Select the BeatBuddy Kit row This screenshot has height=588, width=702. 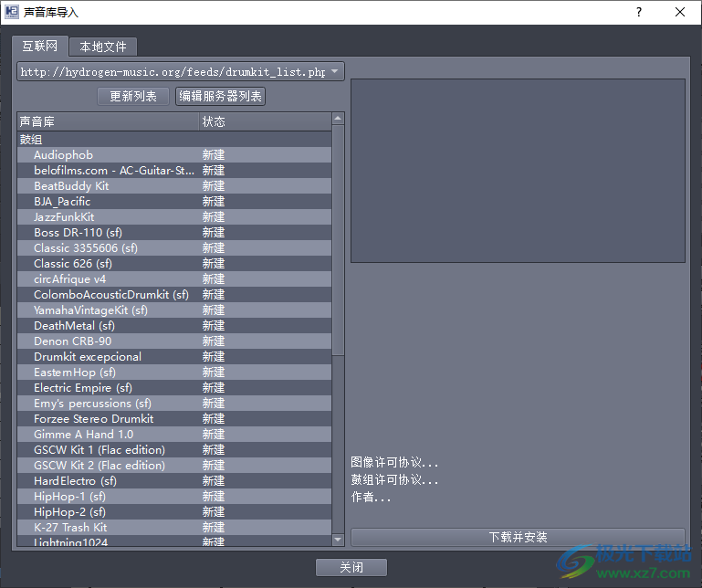pyautogui.click(x=174, y=186)
